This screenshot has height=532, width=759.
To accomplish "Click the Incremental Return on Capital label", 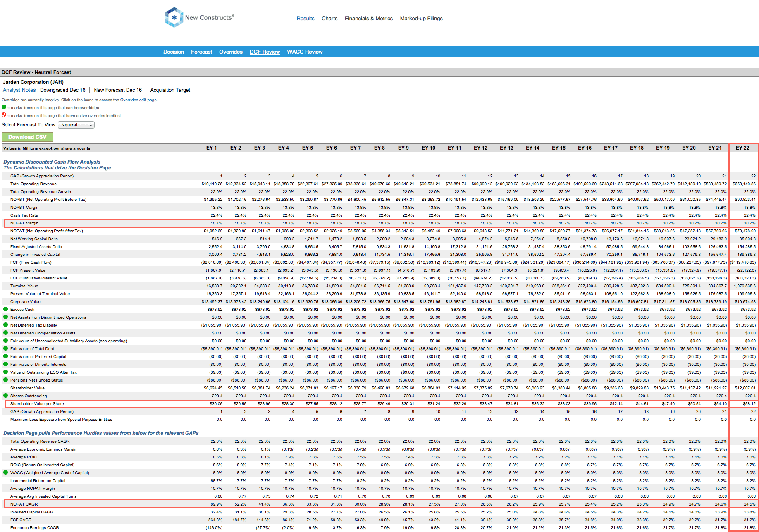I will coord(38,480).
